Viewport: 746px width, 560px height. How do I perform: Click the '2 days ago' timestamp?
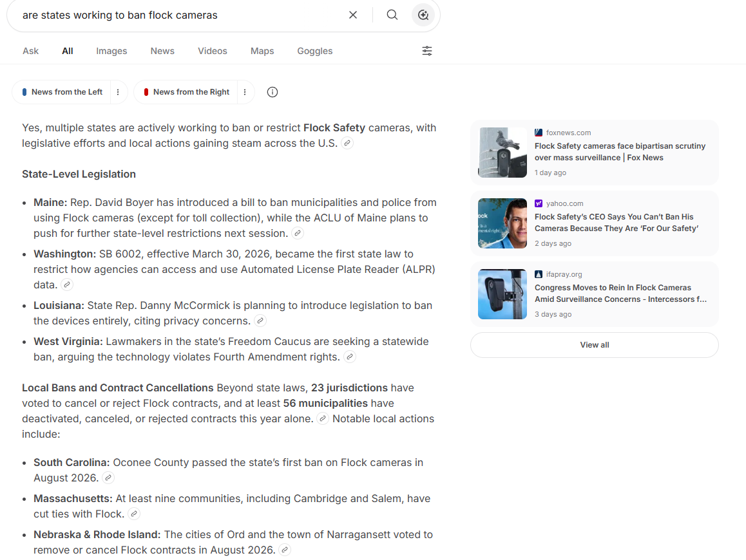(x=553, y=243)
